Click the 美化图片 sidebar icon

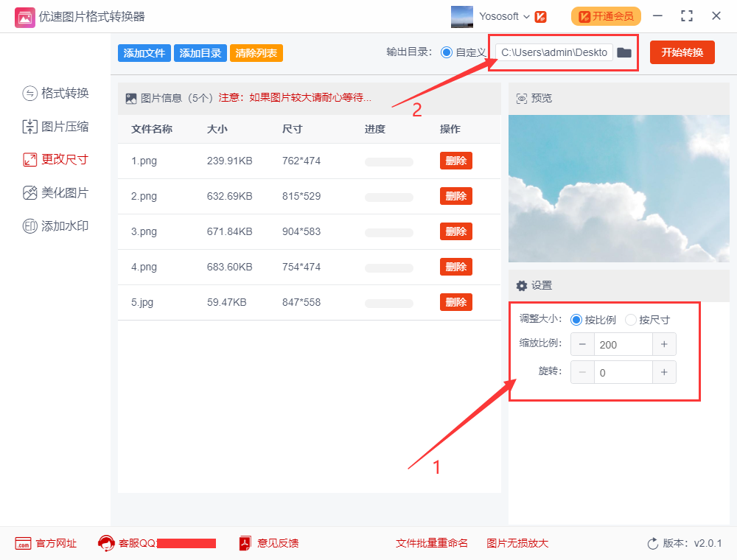coord(29,193)
